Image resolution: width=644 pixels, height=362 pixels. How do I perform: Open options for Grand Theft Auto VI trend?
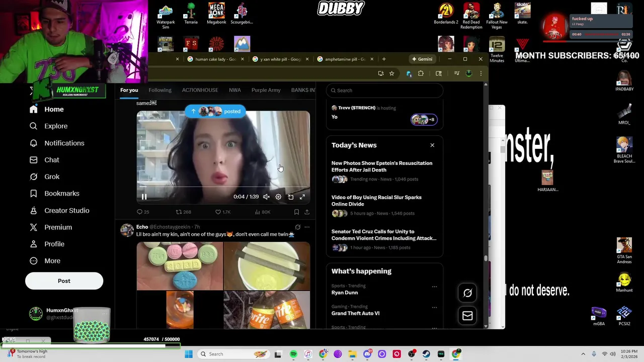(x=434, y=307)
